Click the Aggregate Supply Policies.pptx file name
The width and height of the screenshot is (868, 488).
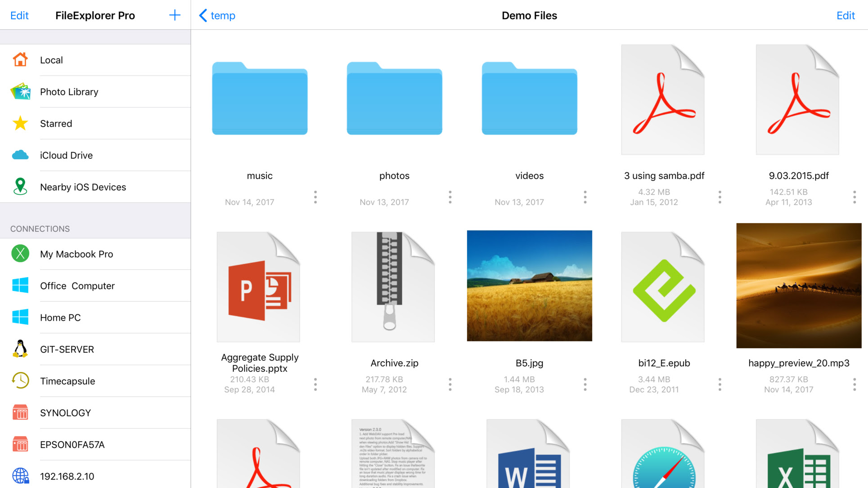[x=260, y=363]
